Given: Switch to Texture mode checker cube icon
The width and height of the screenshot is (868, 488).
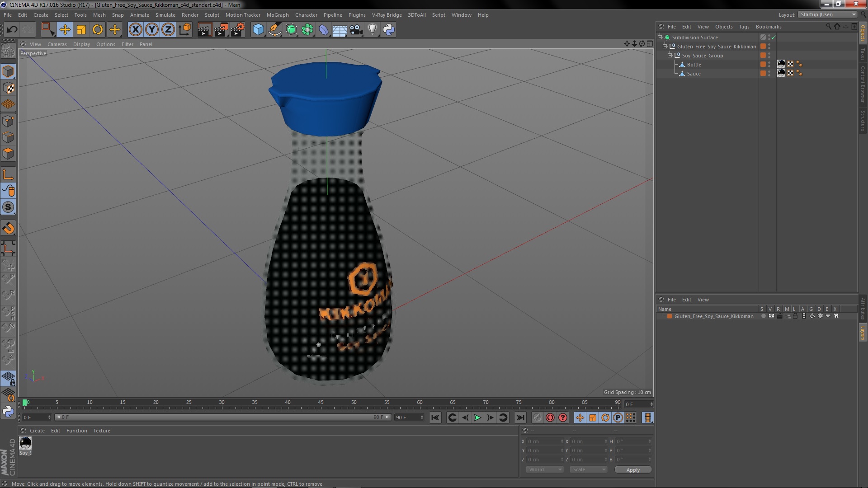Looking at the screenshot, I should [8, 88].
